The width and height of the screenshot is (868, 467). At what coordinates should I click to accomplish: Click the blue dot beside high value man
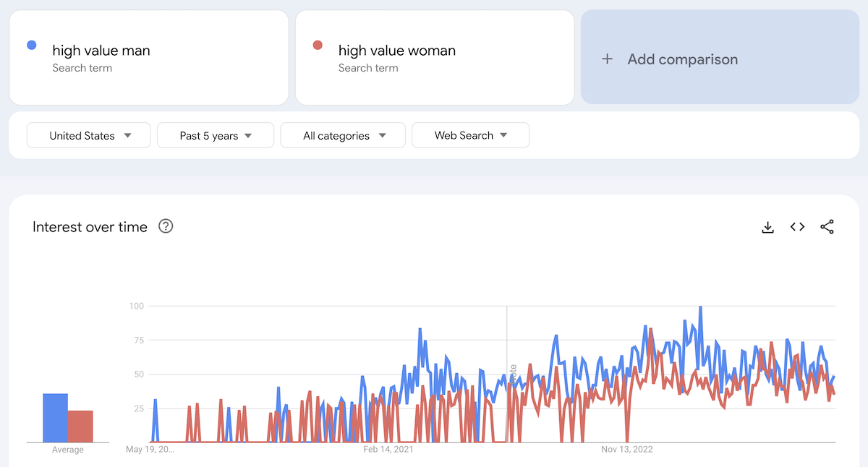point(31,46)
